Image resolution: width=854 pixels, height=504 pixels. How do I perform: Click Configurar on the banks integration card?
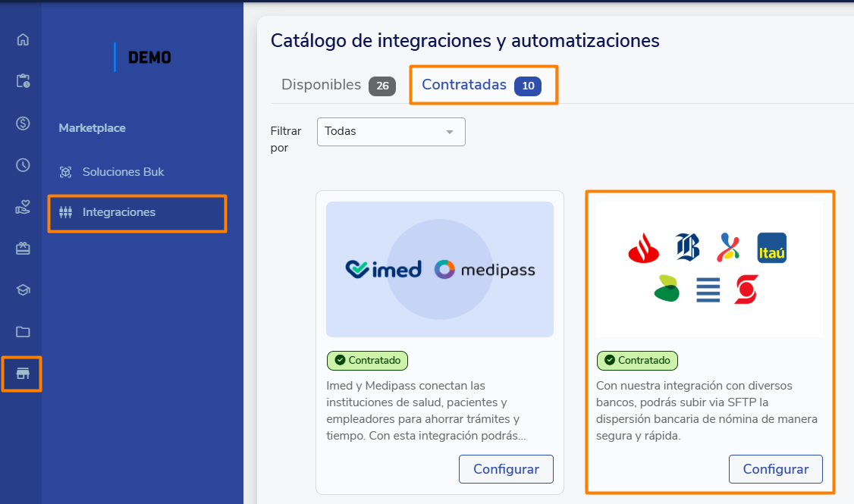775,469
